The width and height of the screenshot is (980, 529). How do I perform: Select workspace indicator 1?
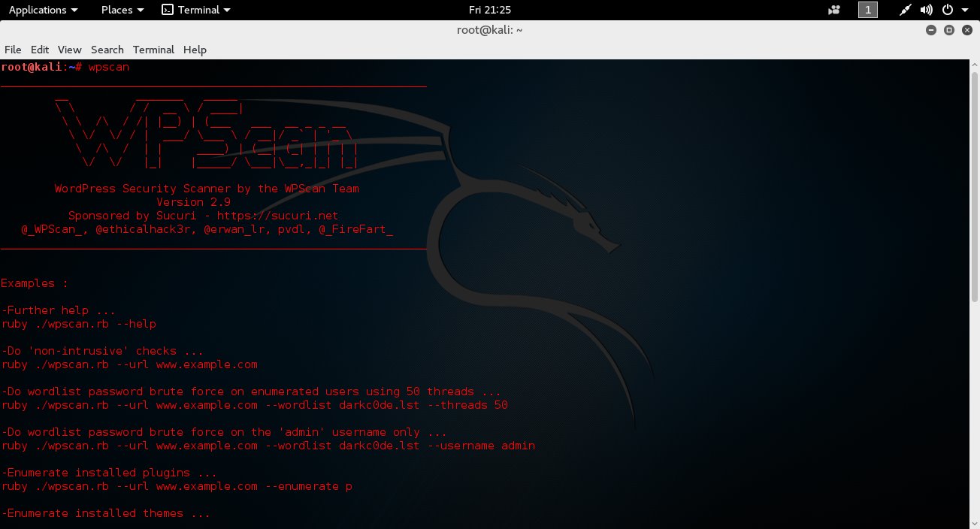coord(868,10)
